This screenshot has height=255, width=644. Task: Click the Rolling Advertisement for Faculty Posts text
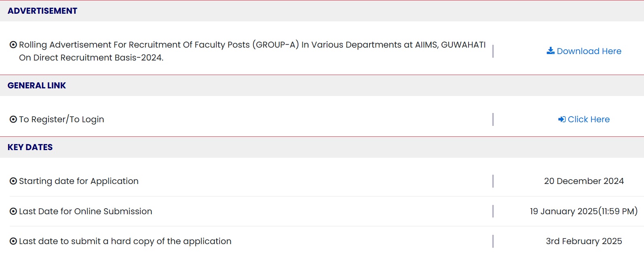tap(252, 51)
